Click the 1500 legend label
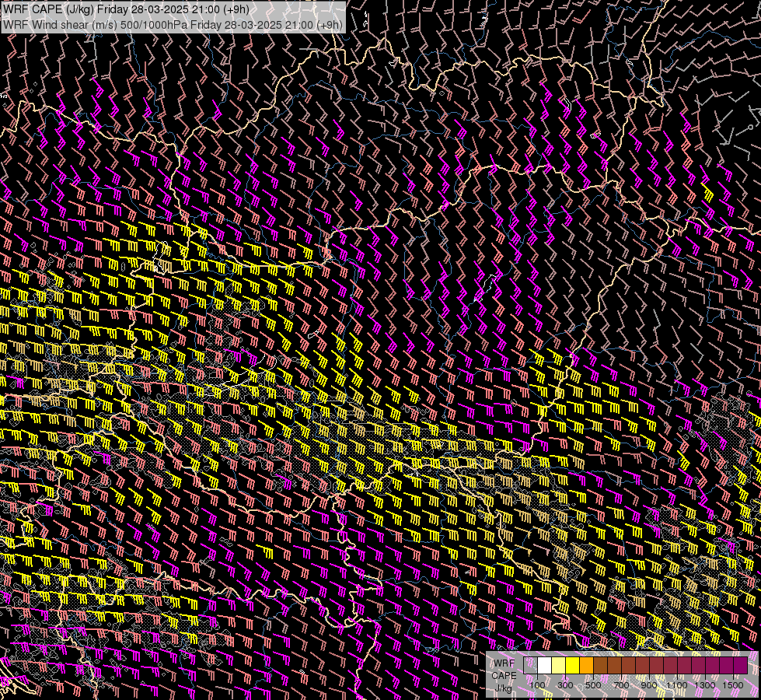Viewport: 761px width, 700px height. click(x=733, y=685)
